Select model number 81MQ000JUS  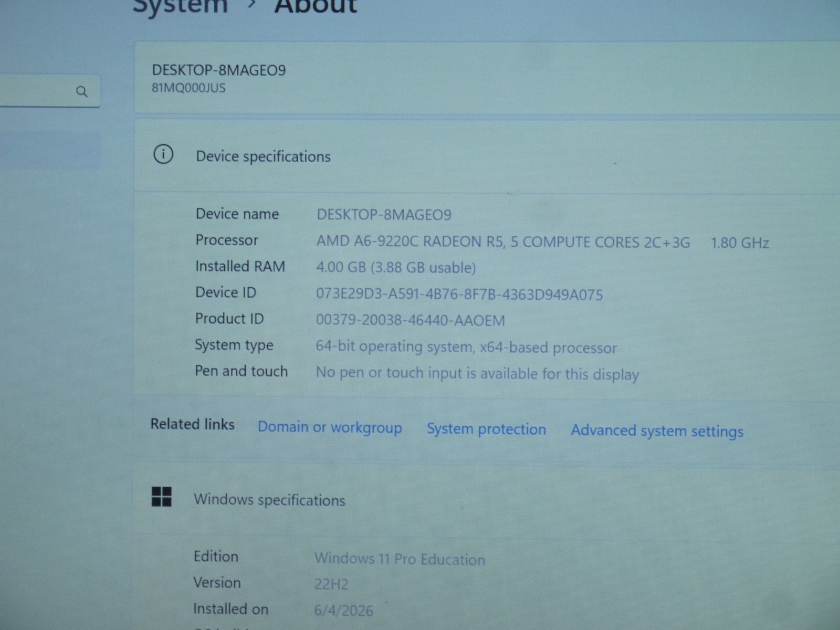pyautogui.click(x=188, y=88)
